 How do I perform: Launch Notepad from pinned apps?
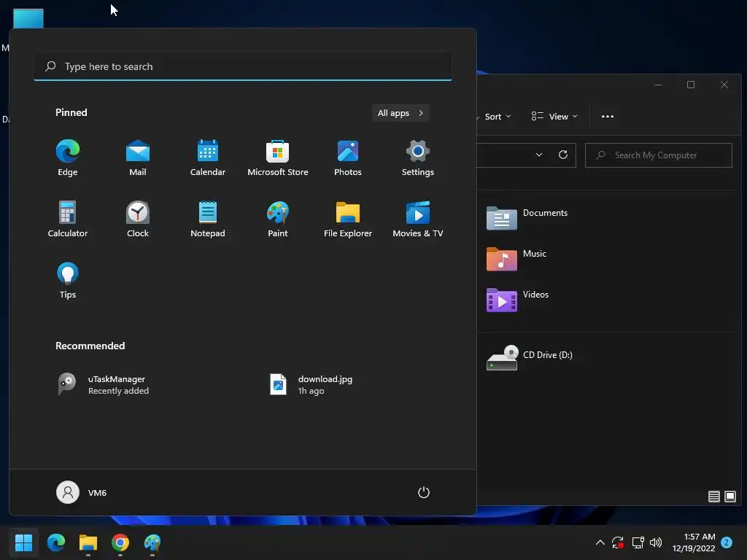(x=208, y=219)
